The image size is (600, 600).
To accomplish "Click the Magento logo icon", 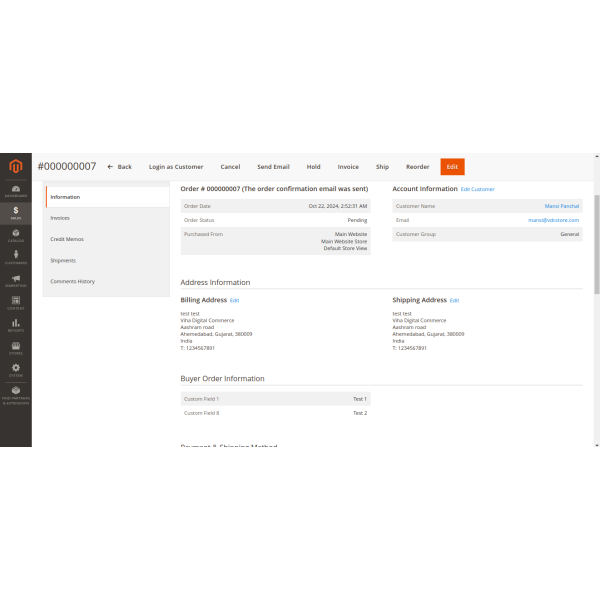I will 15,166.
